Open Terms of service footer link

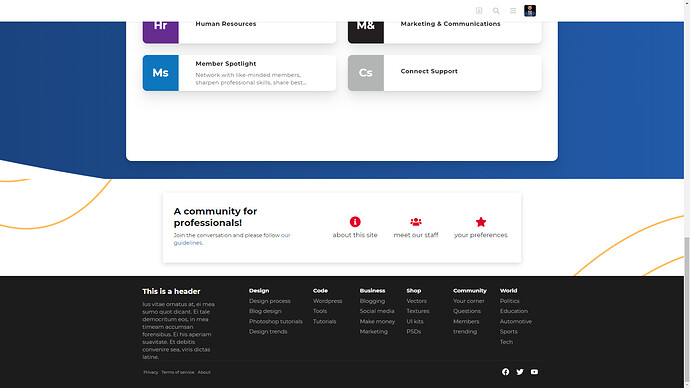(x=178, y=372)
